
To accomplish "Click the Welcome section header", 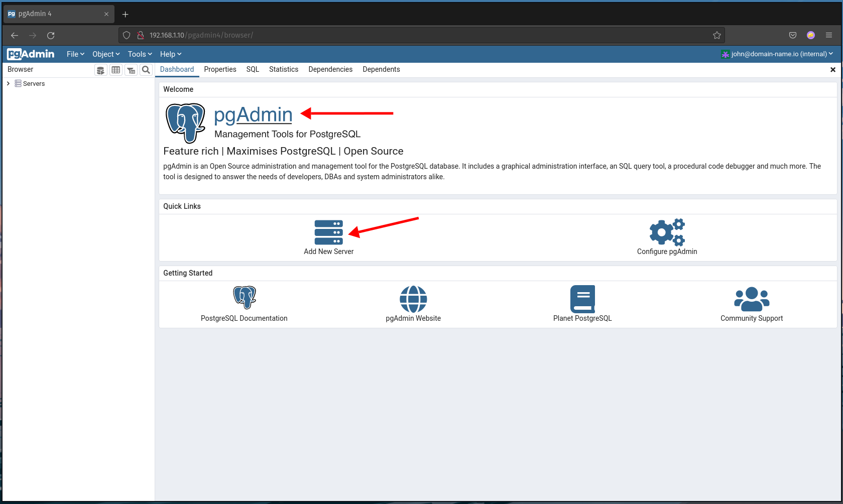I will [x=178, y=89].
